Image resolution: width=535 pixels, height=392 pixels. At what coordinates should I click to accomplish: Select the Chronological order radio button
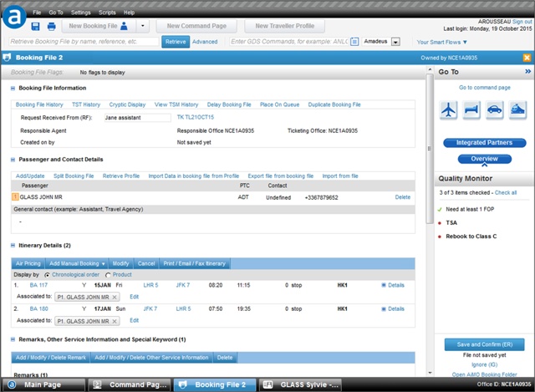point(47,274)
